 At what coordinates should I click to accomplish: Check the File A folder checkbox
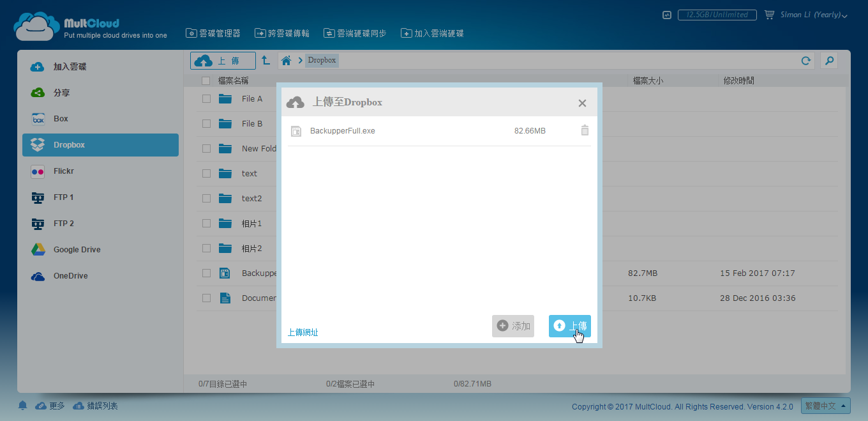206,99
